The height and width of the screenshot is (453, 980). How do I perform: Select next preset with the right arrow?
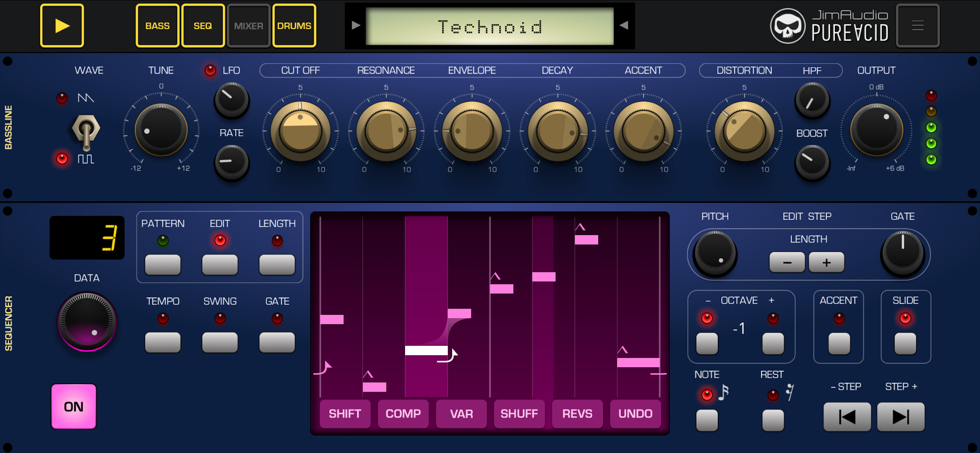(x=623, y=26)
